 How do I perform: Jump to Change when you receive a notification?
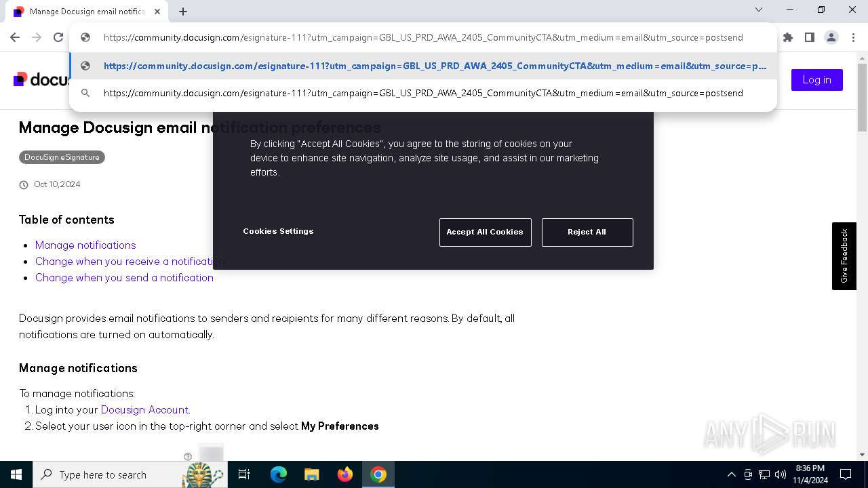[130, 261]
